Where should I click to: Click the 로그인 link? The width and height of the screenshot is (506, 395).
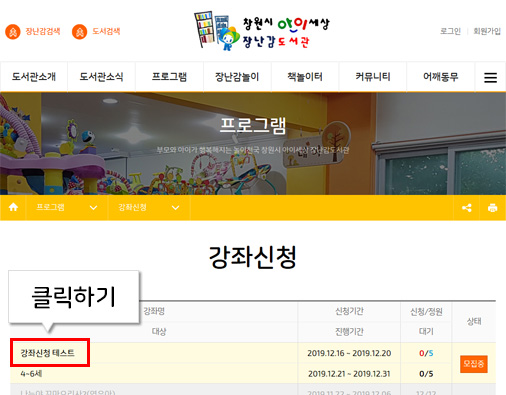click(450, 31)
